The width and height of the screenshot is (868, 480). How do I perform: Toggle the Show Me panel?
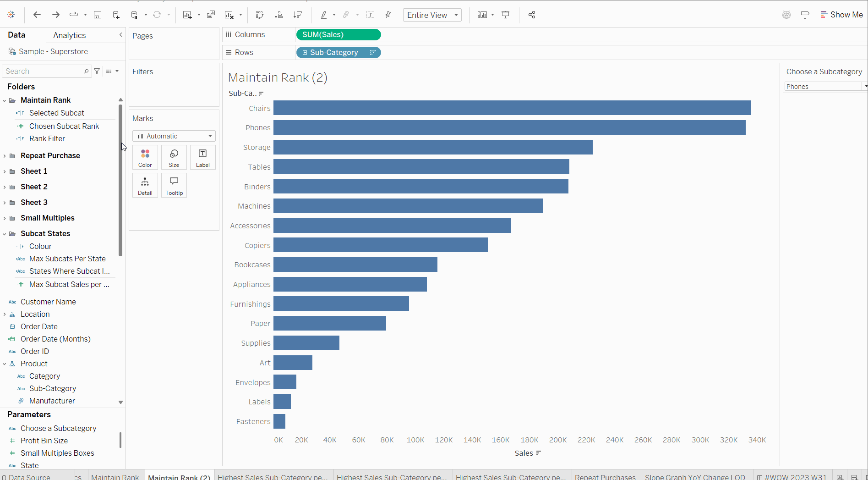tap(841, 15)
